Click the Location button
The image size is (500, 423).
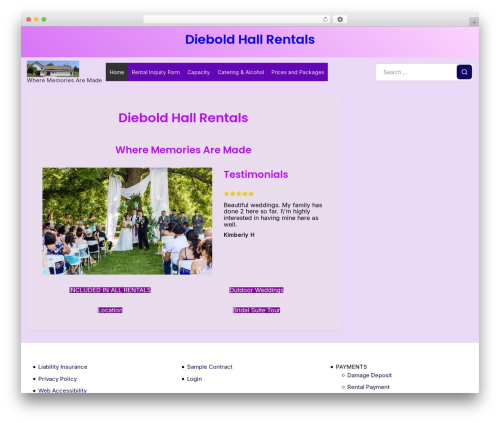110,310
